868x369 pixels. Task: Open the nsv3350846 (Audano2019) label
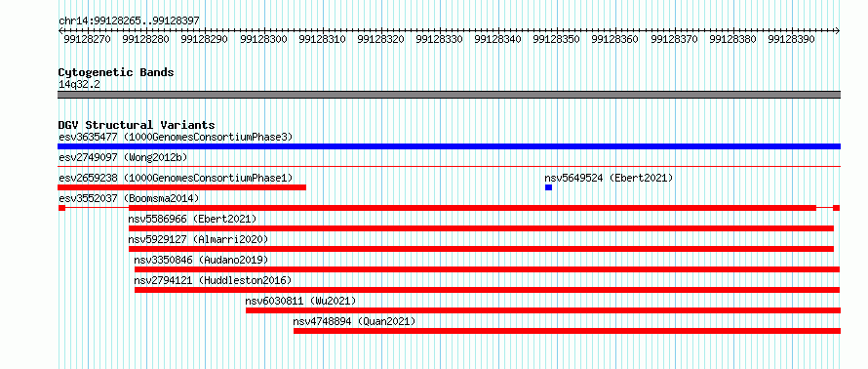(x=202, y=260)
